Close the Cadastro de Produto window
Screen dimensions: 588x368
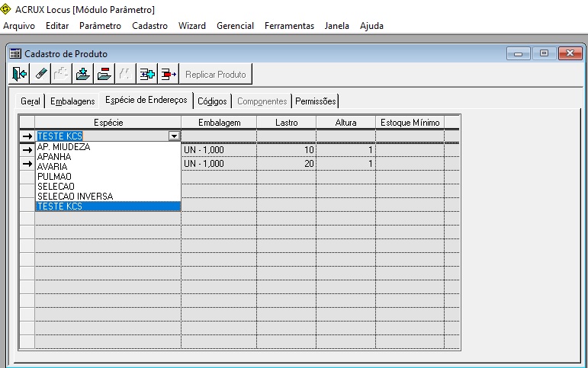coord(570,53)
